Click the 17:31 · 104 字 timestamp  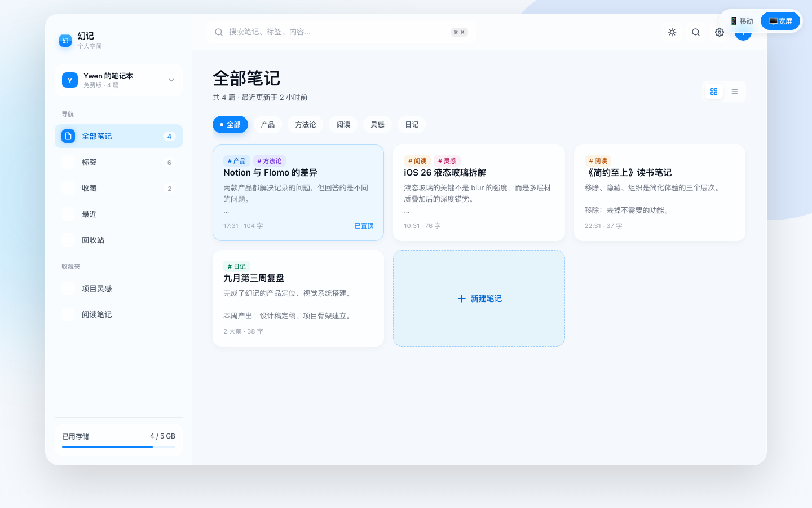coord(243,226)
